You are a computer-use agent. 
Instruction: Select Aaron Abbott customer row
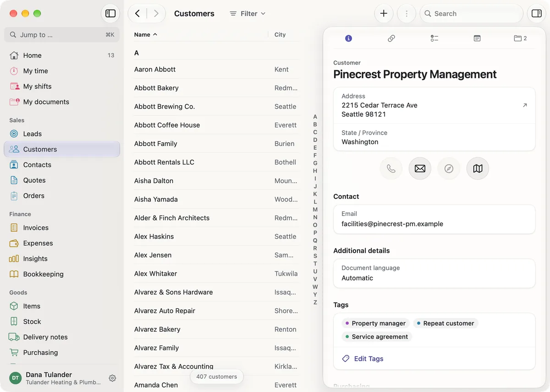pos(216,70)
